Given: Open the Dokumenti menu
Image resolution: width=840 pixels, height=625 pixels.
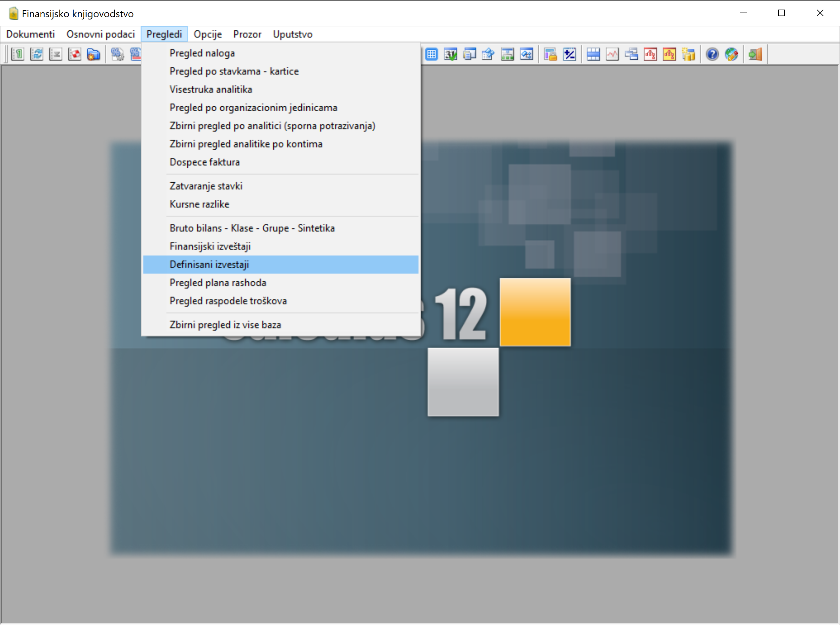Looking at the screenshot, I should coord(31,34).
